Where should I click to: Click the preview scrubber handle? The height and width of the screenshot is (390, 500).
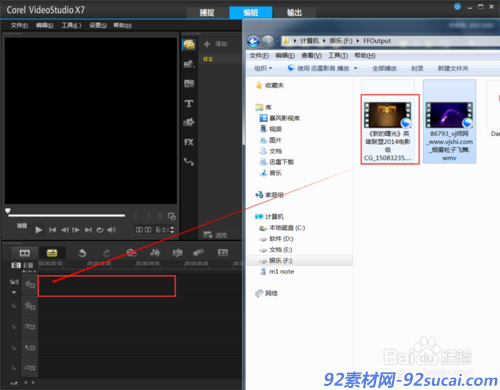tap(8, 211)
